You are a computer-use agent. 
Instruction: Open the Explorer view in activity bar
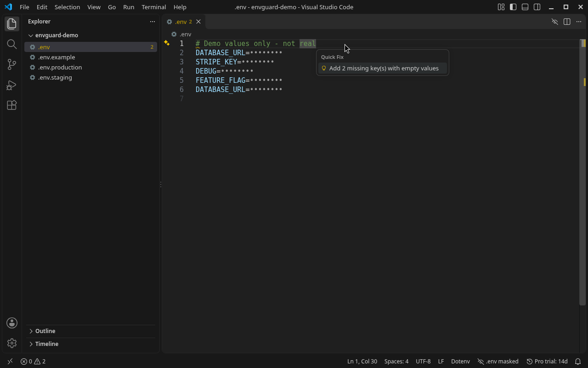tap(12, 24)
